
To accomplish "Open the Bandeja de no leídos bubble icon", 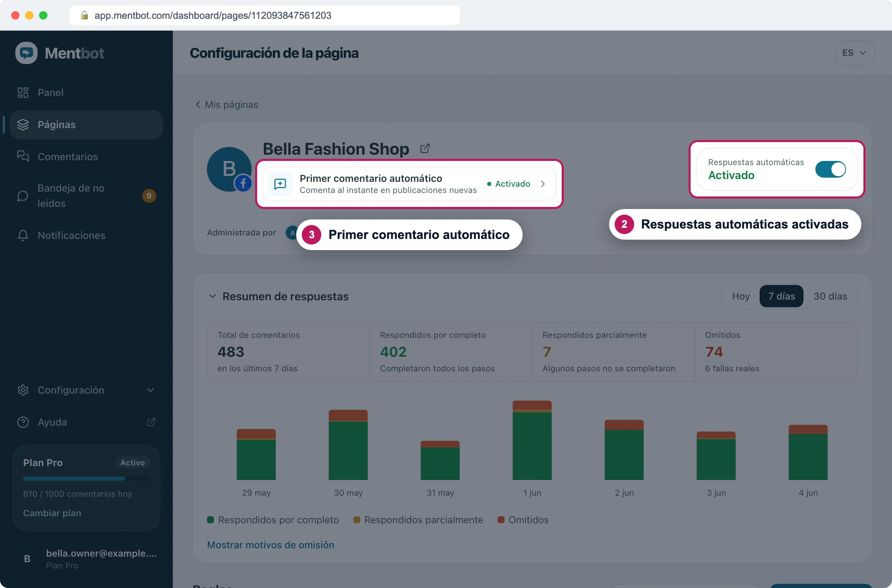I will [x=23, y=196].
